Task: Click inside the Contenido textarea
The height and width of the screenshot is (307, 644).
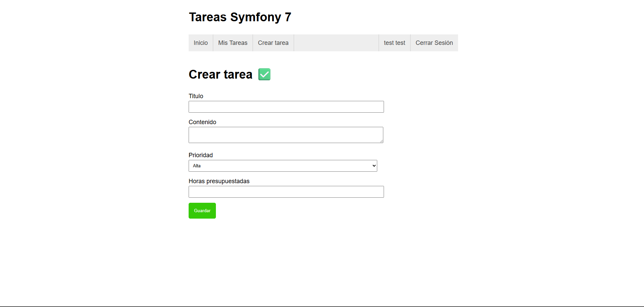Action: [286, 135]
